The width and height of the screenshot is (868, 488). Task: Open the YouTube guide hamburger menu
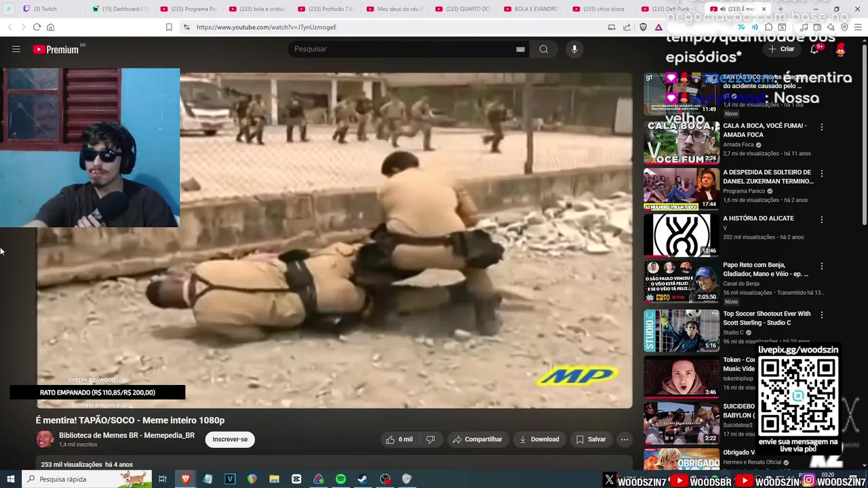pos(16,49)
